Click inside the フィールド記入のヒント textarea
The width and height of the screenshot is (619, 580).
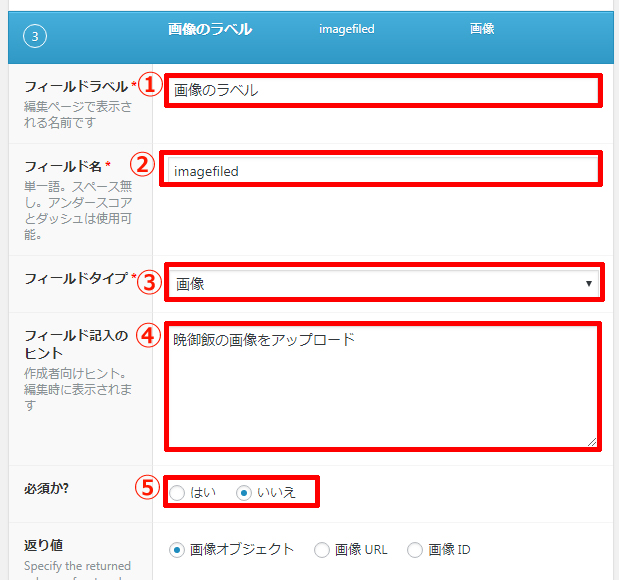coord(383,385)
